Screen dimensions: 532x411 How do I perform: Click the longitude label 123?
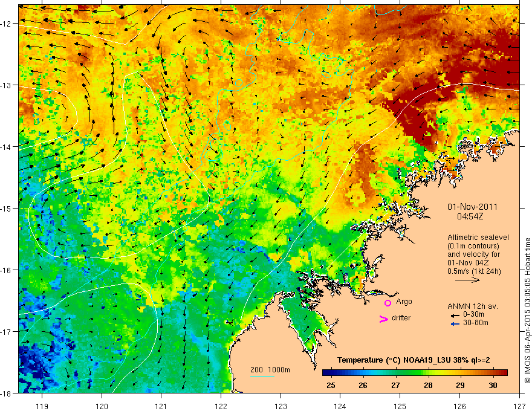(281, 406)
